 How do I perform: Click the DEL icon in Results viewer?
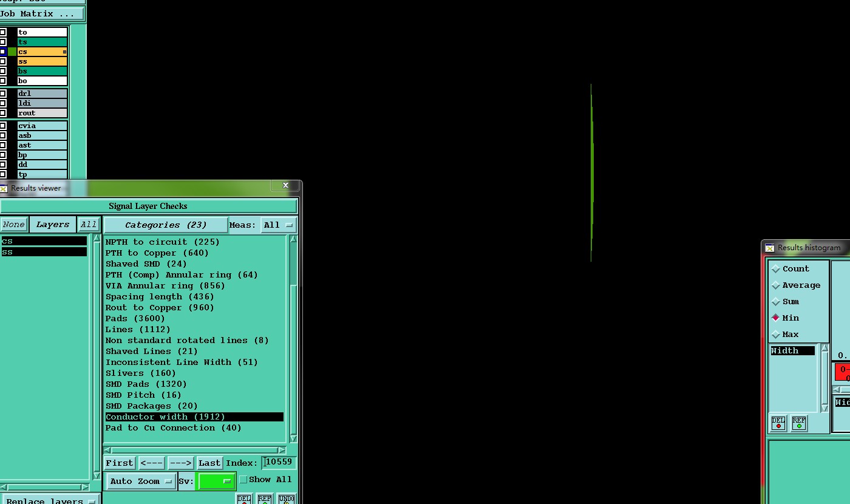coord(244,499)
